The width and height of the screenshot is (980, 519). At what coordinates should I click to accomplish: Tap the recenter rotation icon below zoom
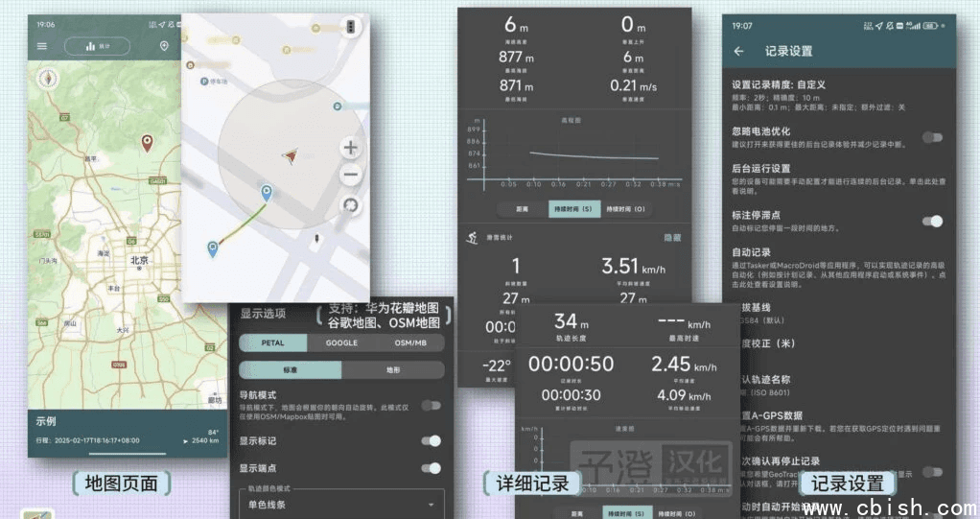(x=351, y=205)
